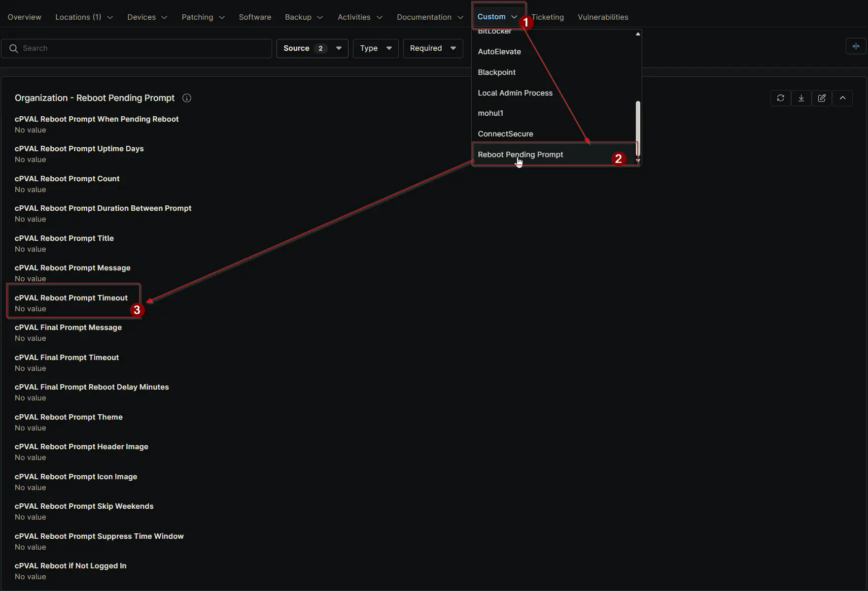Select Reboot Pending Prompt from the dropdown list

520,155
